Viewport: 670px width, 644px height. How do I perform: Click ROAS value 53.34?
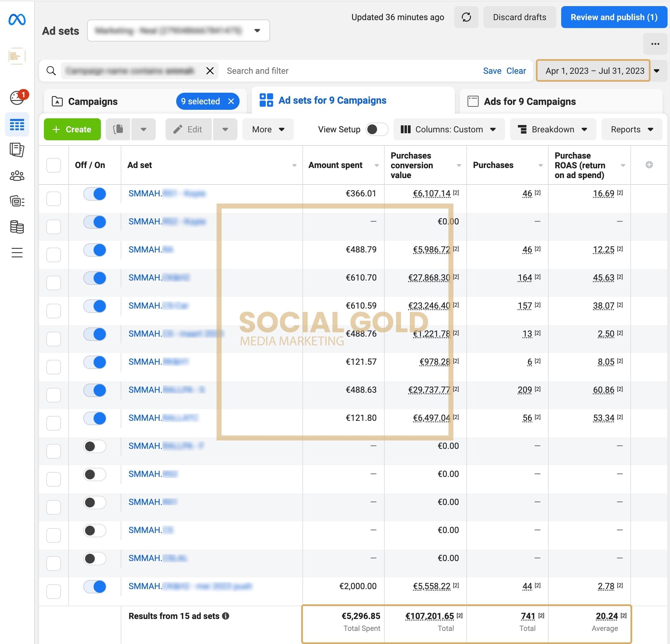[603, 417]
